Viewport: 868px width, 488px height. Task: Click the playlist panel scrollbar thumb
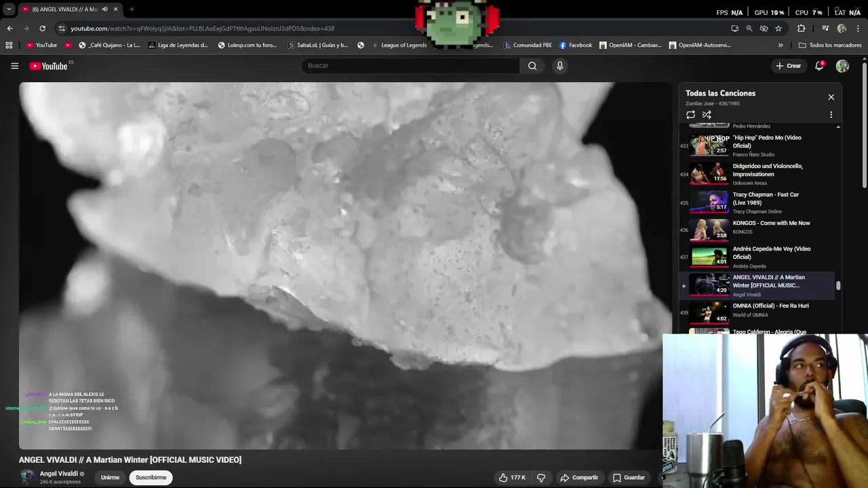pyautogui.click(x=838, y=286)
